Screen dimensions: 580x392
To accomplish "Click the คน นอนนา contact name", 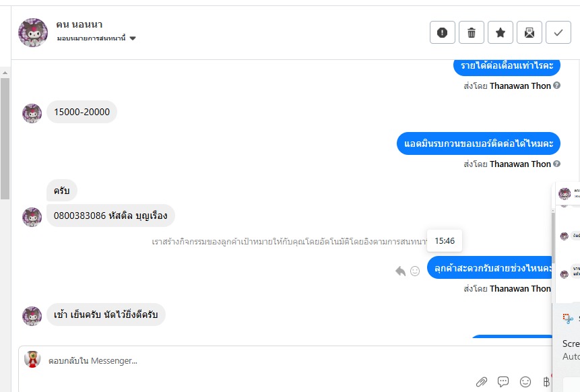I will (x=79, y=24).
